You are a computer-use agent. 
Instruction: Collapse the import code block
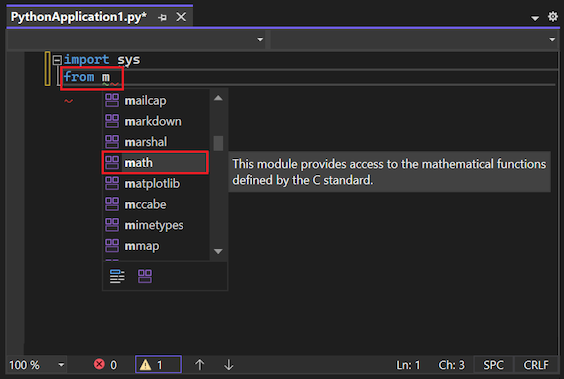click(57, 60)
